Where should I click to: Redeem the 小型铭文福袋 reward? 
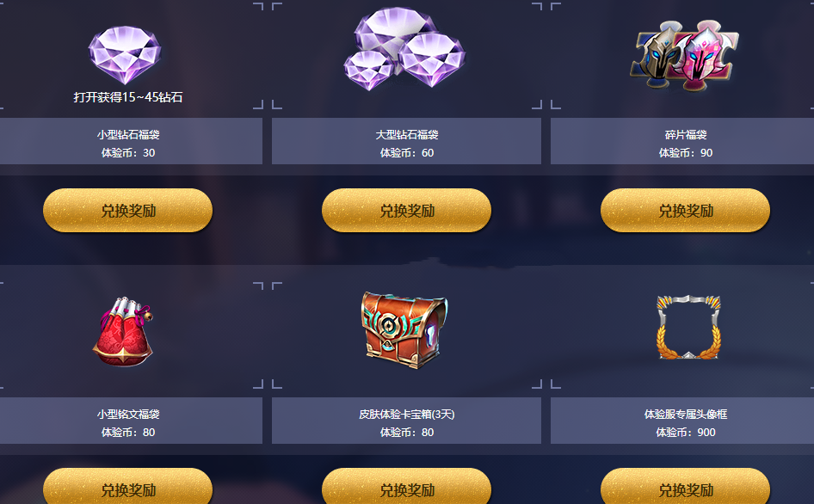[127, 486]
